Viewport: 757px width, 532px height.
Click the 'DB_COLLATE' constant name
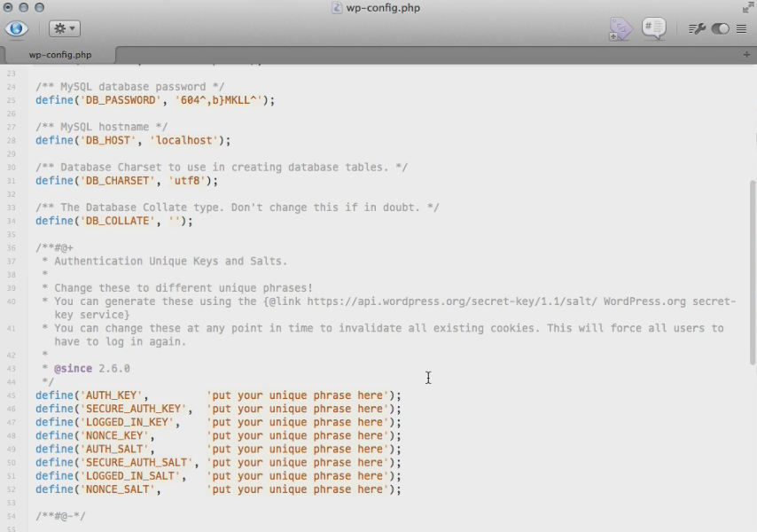117,221
